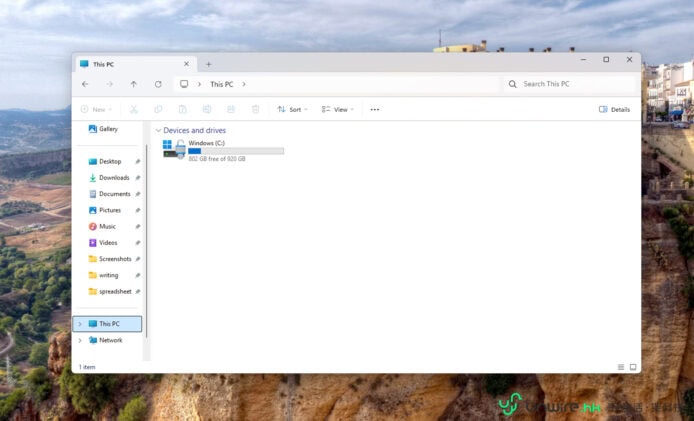Click the Search This PC box

click(570, 85)
